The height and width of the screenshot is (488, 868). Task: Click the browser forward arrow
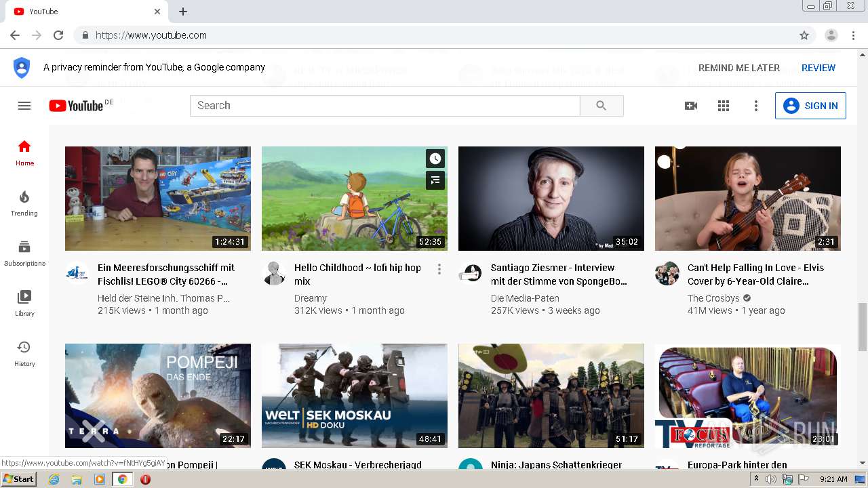tap(37, 35)
